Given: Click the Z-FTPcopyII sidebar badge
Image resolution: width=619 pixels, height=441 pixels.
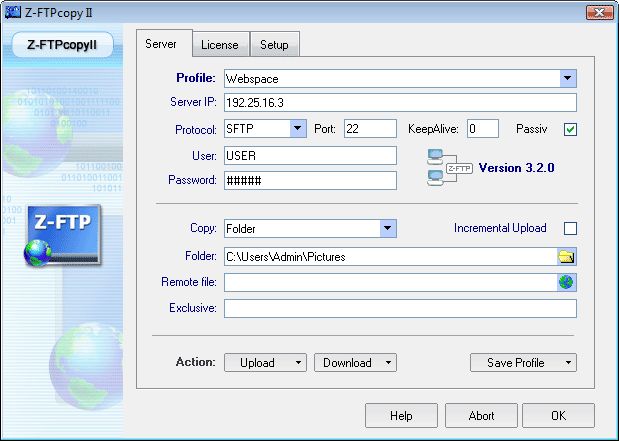Looking at the screenshot, I should (x=62, y=45).
